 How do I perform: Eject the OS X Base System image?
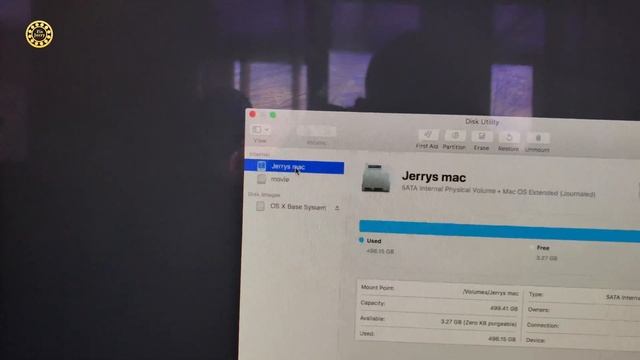click(337, 208)
